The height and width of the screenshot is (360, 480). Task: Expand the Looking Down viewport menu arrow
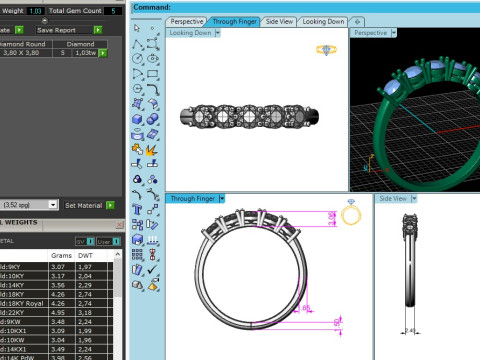point(218,33)
